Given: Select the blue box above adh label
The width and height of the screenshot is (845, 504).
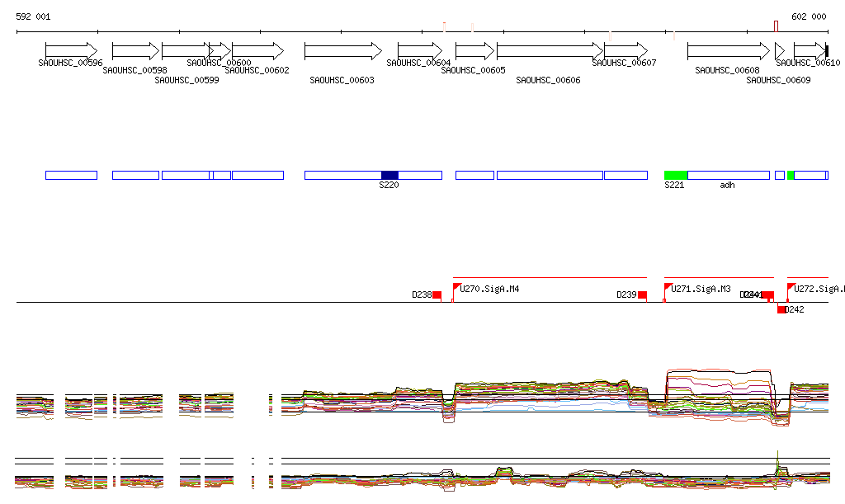Looking at the screenshot, I should [729, 175].
